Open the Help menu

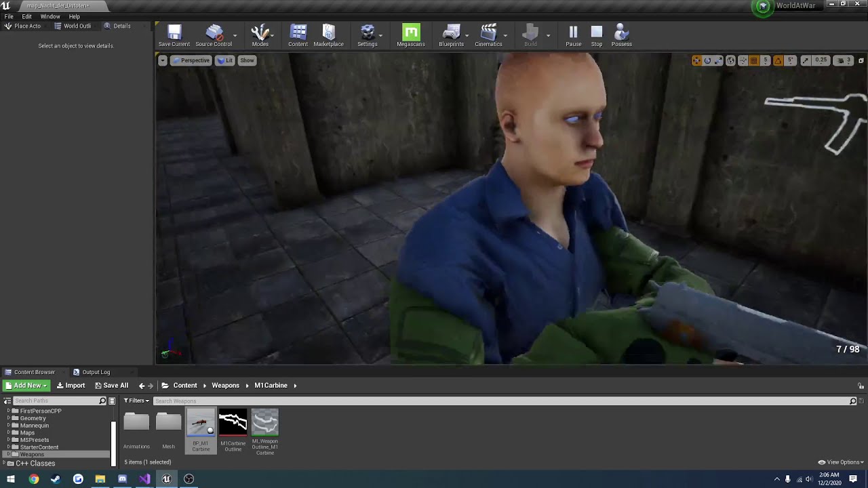click(75, 16)
